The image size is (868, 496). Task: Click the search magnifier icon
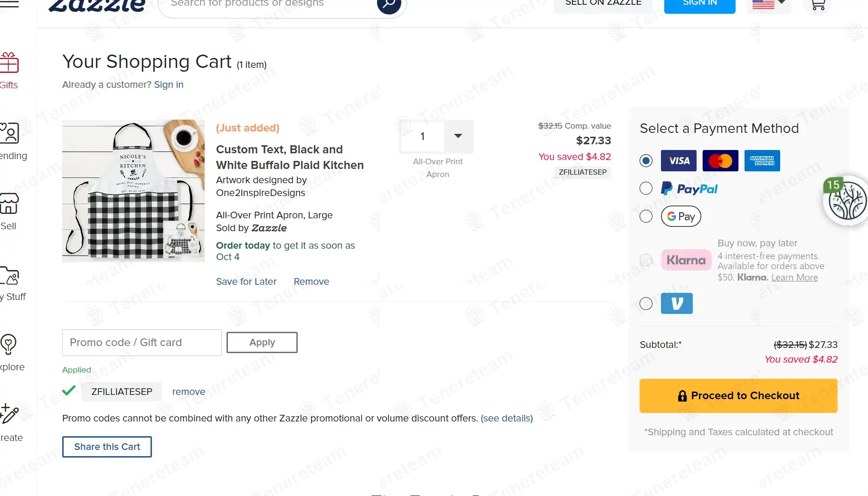click(x=388, y=5)
